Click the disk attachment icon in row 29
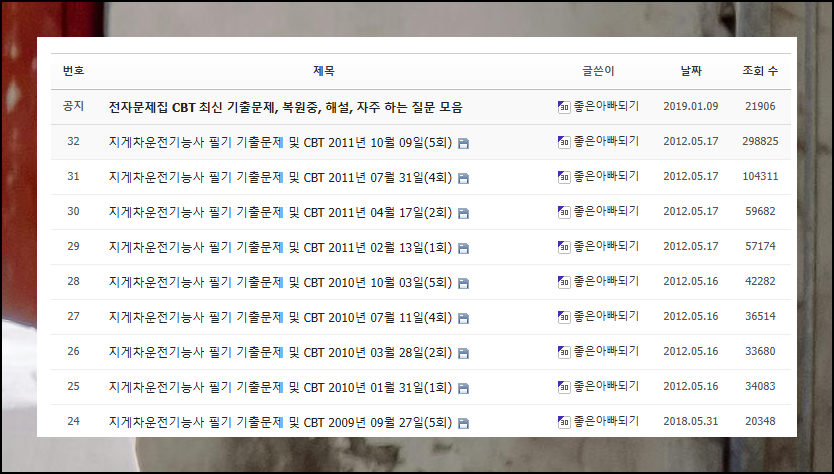 463,248
